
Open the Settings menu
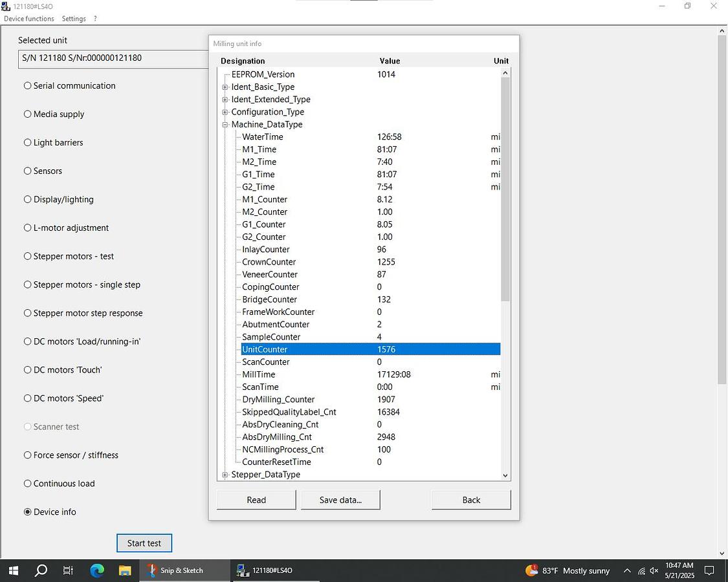74,19
